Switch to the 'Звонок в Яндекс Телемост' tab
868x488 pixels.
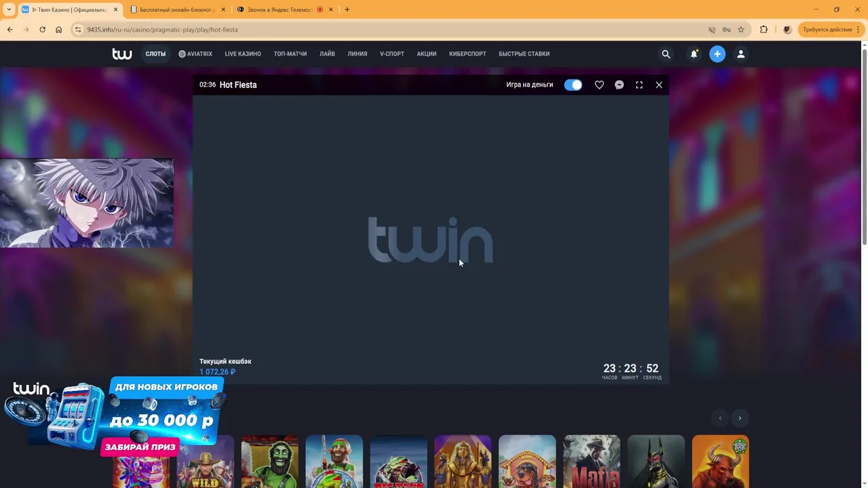tap(279, 9)
